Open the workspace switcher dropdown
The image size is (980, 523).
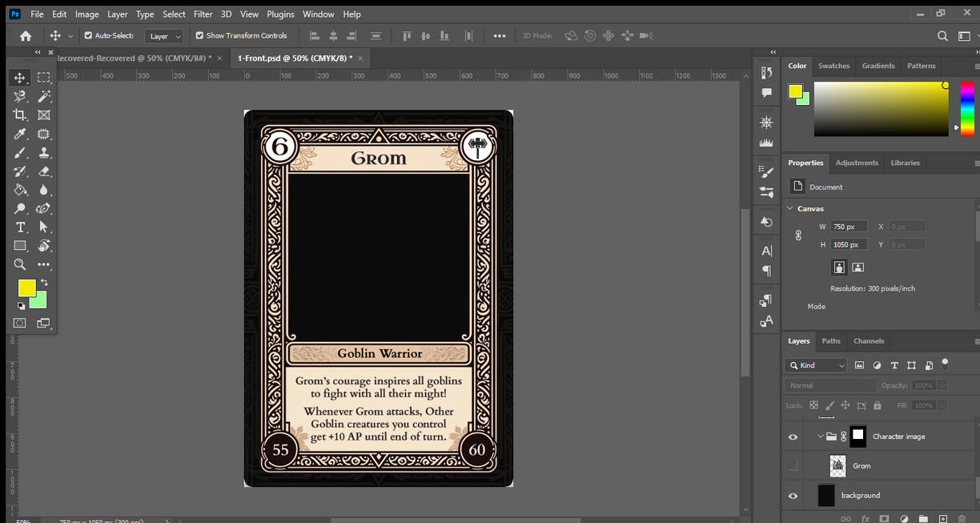(x=964, y=36)
